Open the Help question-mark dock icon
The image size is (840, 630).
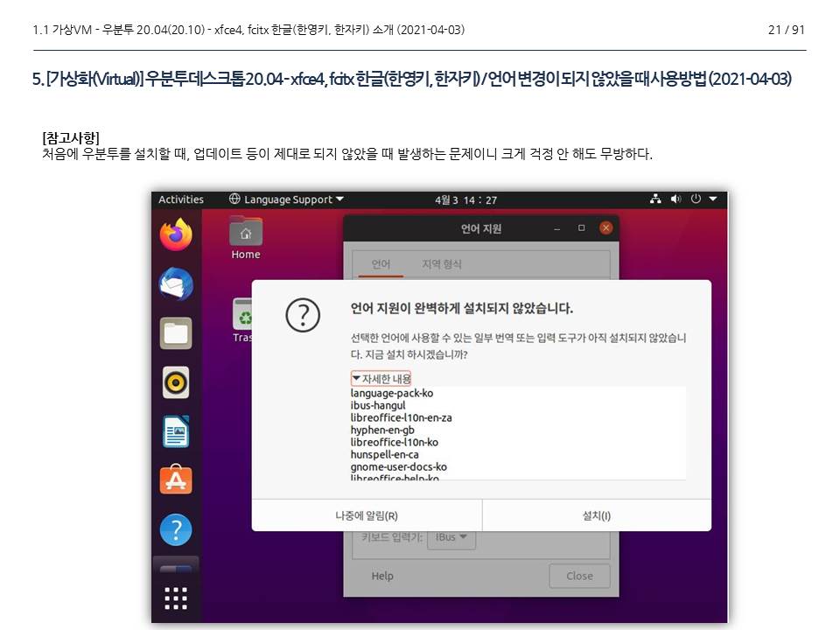pos(176,530)
